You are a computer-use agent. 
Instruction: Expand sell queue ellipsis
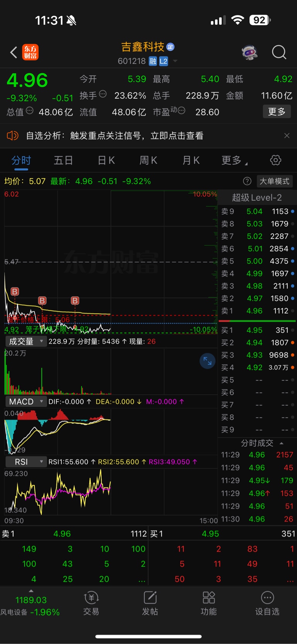pos(142,579)
